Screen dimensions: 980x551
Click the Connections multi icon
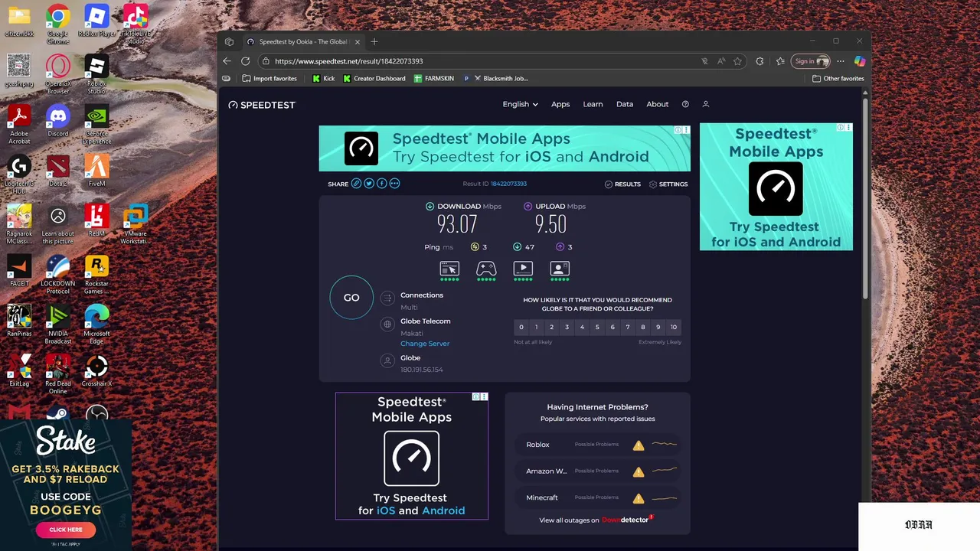pos(387,298)
